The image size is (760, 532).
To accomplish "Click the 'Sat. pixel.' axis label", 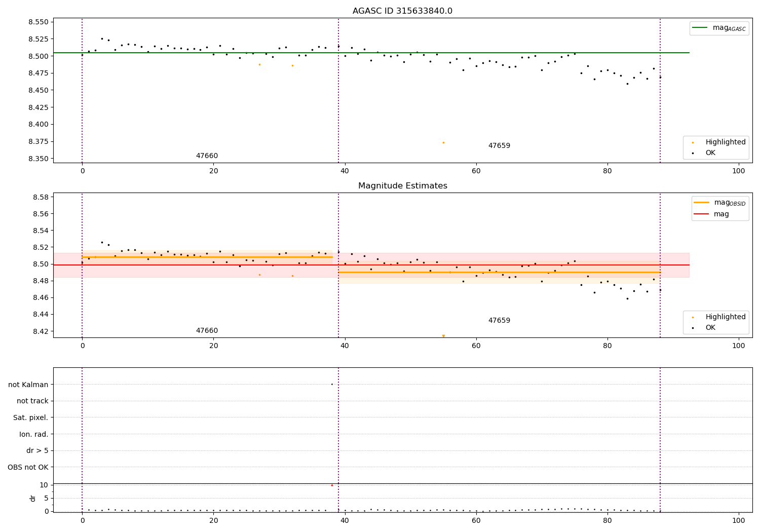I will click(31, 417).
